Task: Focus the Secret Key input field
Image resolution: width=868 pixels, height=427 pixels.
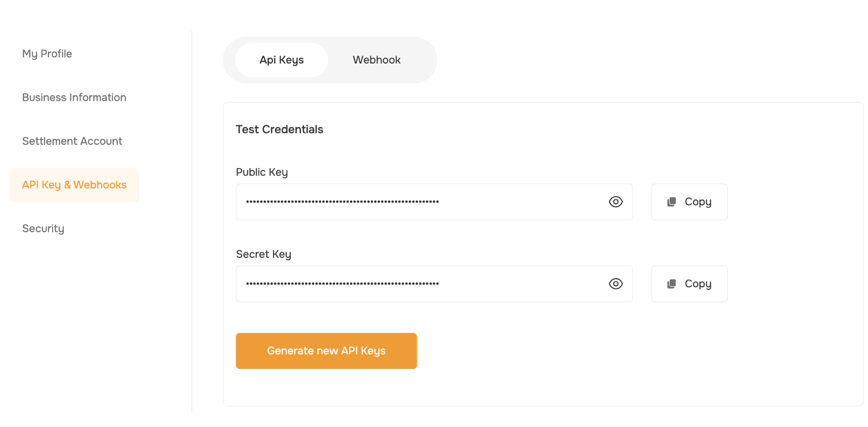Action: [x=434, y=284]
